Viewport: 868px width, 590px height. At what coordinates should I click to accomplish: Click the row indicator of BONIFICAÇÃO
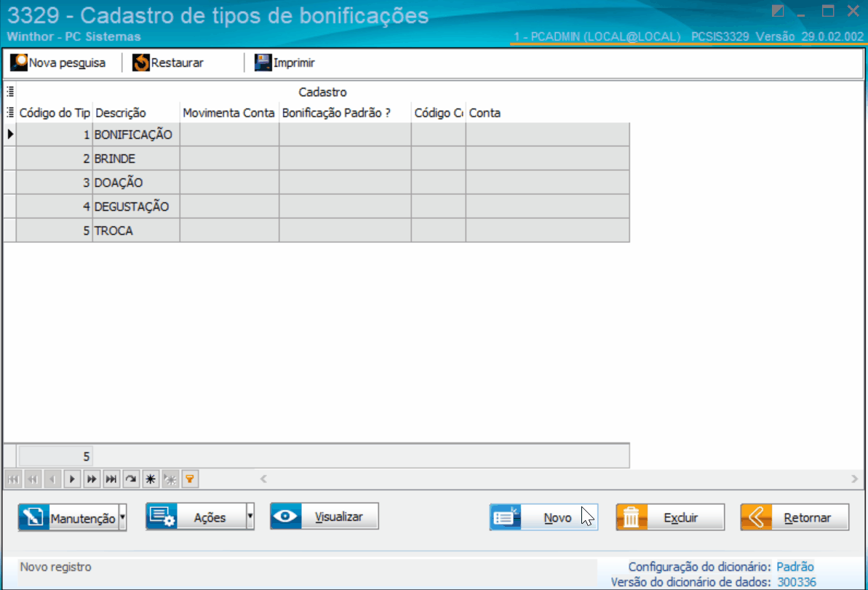[10, 135]
